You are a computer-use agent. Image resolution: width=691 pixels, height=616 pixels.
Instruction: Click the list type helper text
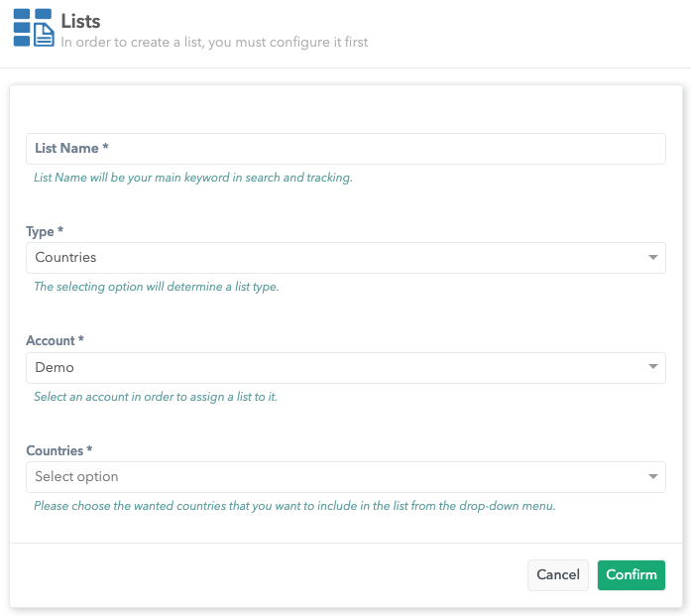point(157,288)
